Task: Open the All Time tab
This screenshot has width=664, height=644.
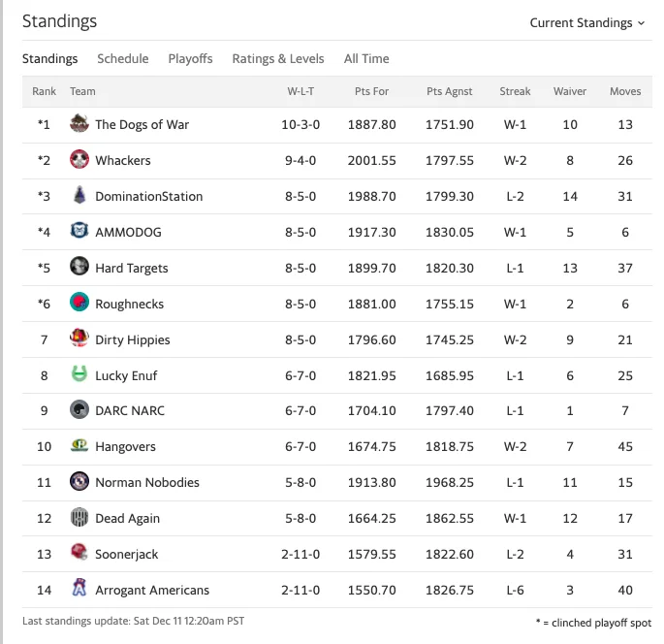Action: point(366,58)
